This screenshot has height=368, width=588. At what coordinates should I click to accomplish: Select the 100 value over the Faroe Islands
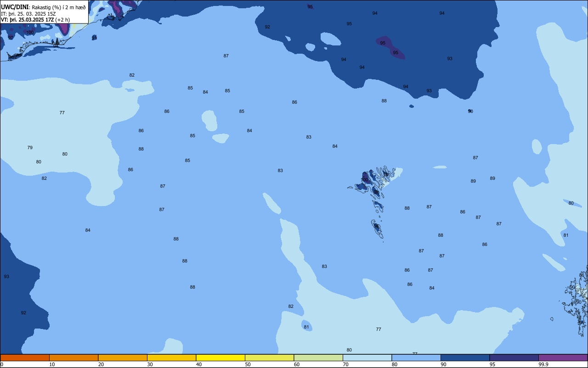point(365,180)
